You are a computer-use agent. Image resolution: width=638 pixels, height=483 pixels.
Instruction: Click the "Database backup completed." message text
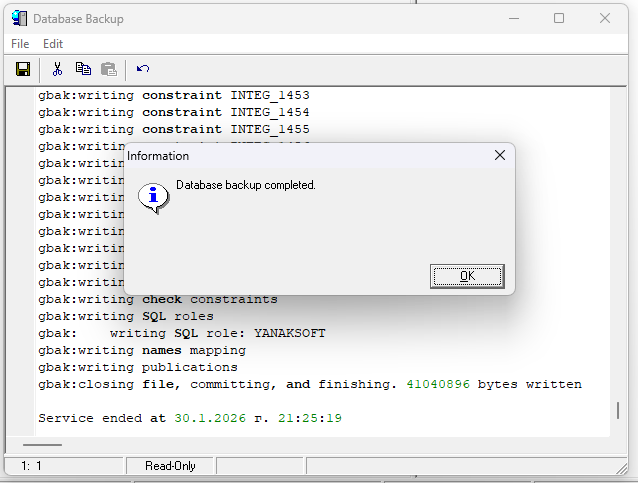(246, 185)
